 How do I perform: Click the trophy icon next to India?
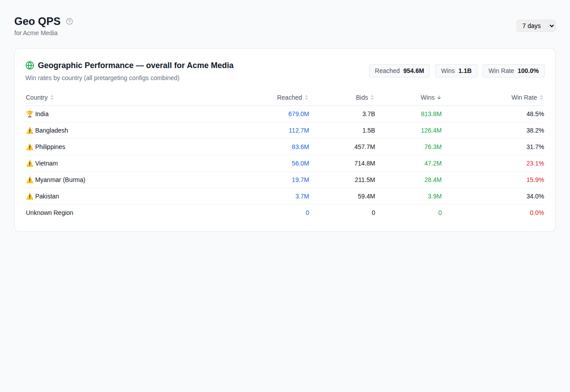(30, 114)
